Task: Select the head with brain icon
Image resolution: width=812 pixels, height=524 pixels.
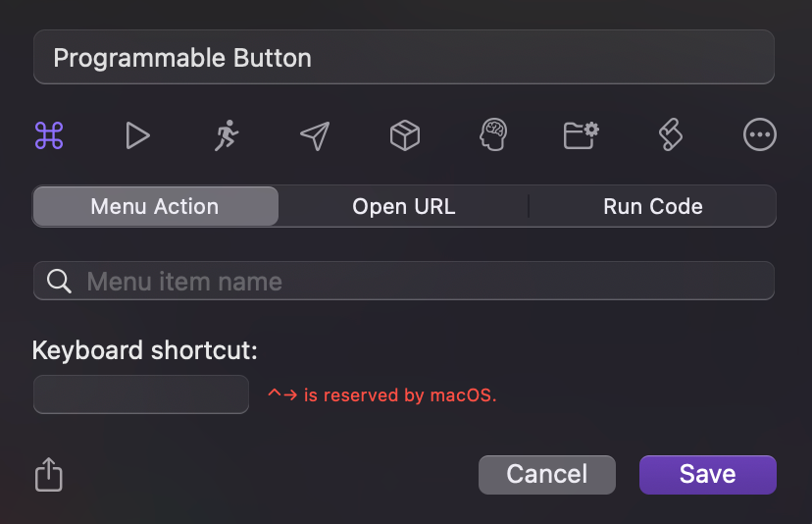Action: pyautogui.click(x=493, y=135)
